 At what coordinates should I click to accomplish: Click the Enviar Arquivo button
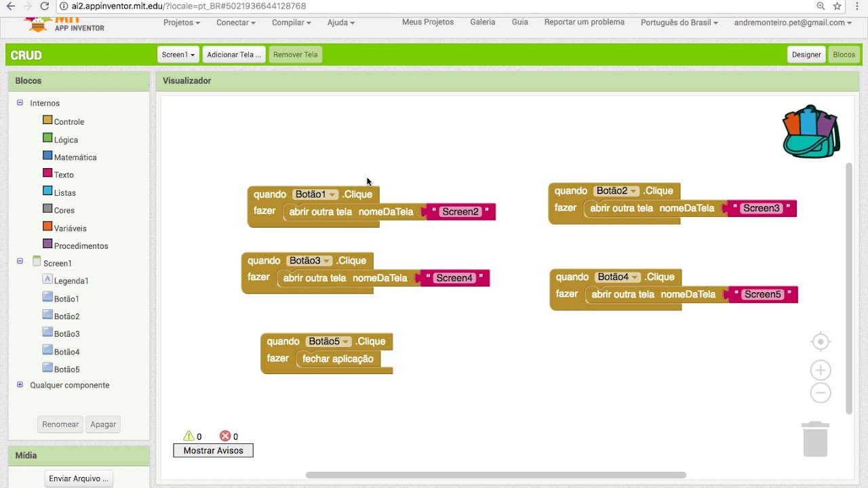point(79,479)
